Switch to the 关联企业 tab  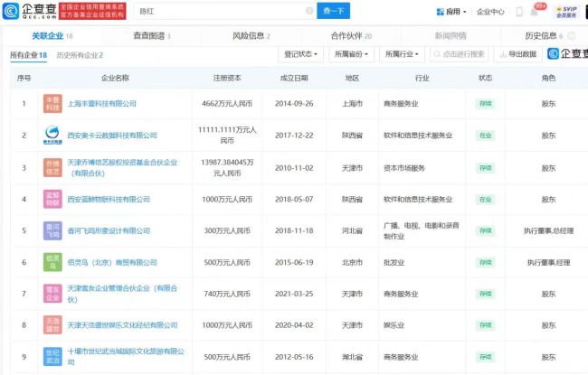coord(52,36)
